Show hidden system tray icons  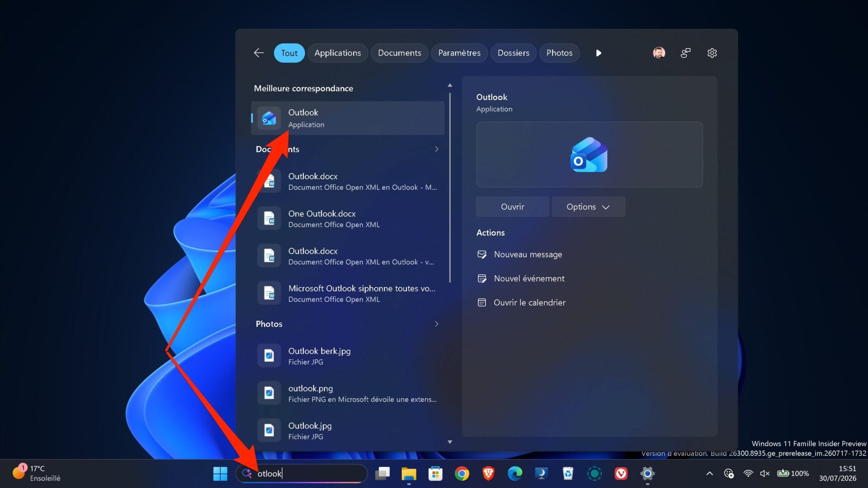709,473
